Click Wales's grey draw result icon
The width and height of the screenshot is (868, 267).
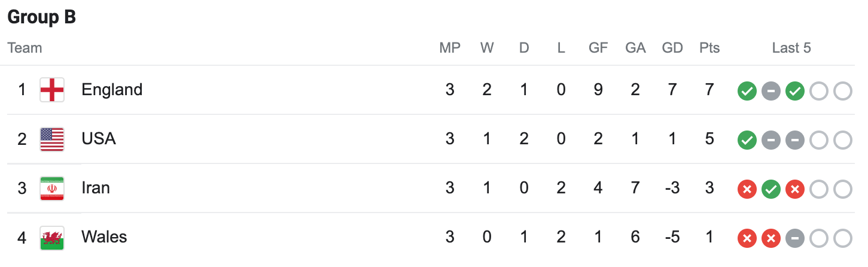coord(794,239)
